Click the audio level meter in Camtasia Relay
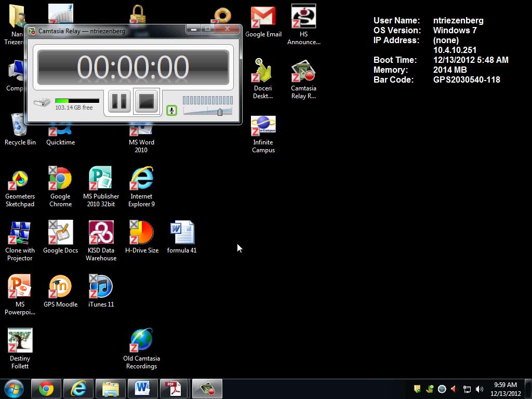The height and width of the screenshot is (399, 532). click(208, 100)
